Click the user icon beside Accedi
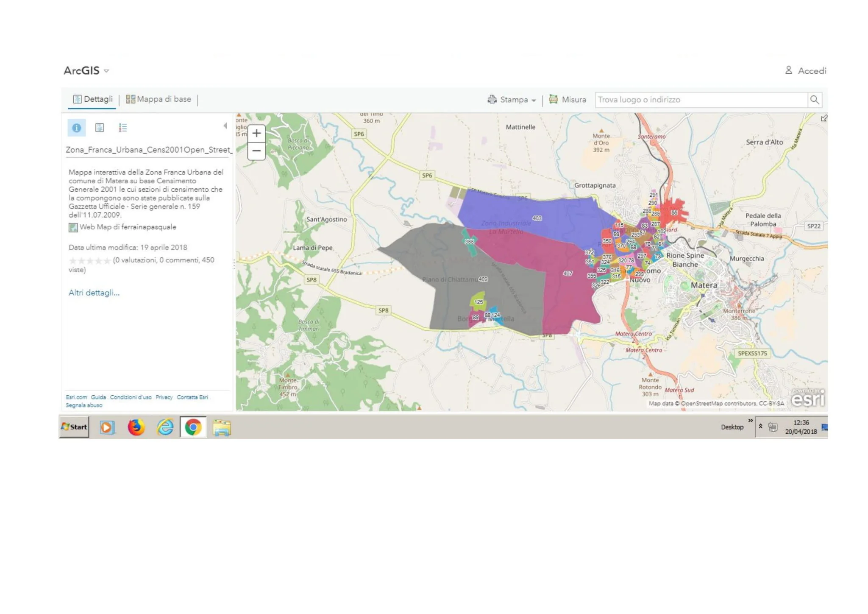This screenshot has width=868, height=614. tap(788, 70)
